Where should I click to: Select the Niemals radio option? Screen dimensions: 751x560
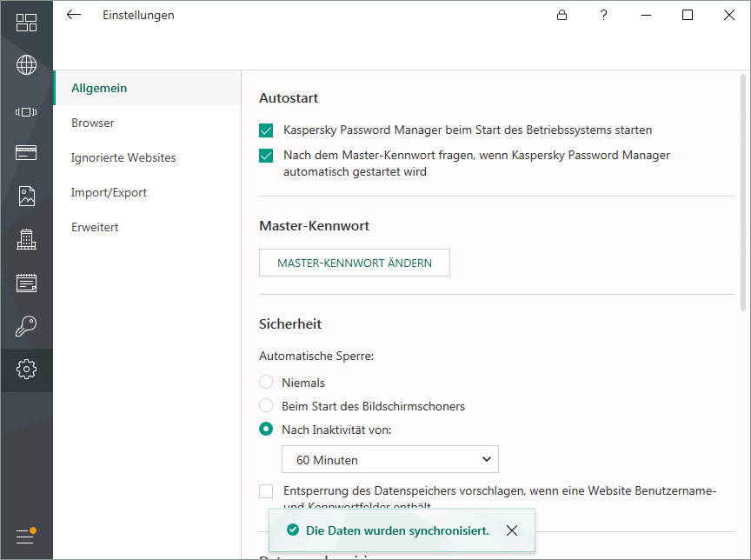point(266,383)
